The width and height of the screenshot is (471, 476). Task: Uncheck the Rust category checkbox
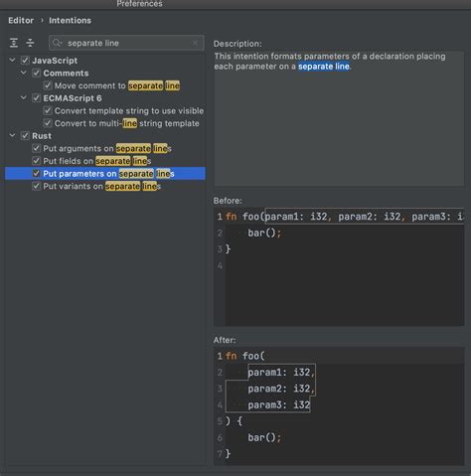click(x=25, y=136)
